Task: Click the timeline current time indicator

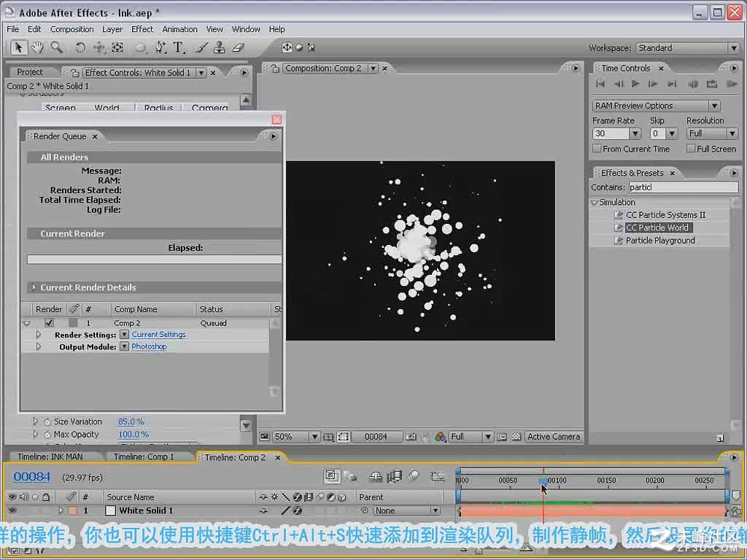Action: coord(543,481)
